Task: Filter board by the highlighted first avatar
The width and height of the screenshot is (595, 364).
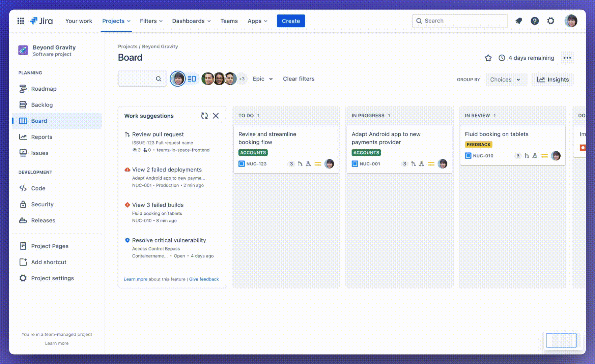Action: [x=178, y=79]
